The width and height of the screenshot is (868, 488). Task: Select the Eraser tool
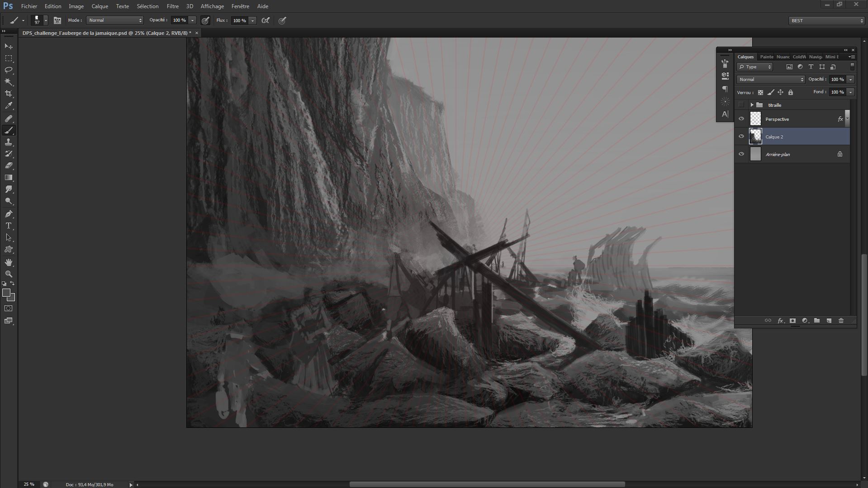coord(9,166)
